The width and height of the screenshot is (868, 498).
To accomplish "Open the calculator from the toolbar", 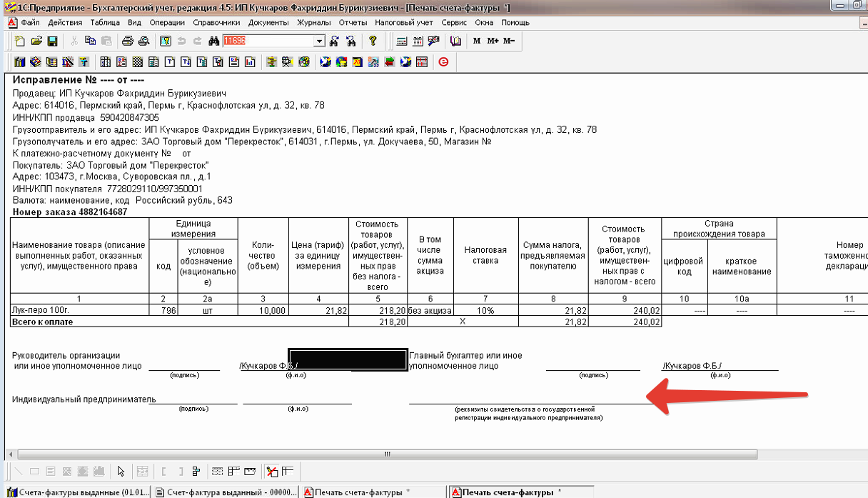I will pos(402,41).
